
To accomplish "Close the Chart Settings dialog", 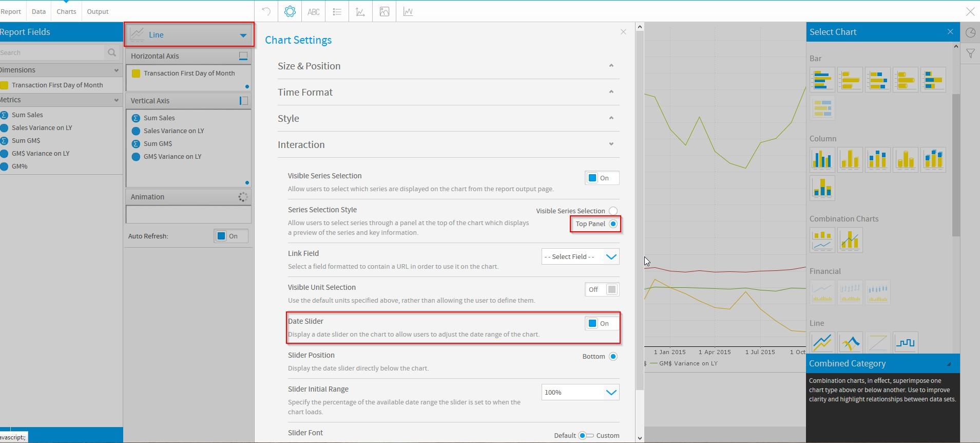I will (623, 32).
